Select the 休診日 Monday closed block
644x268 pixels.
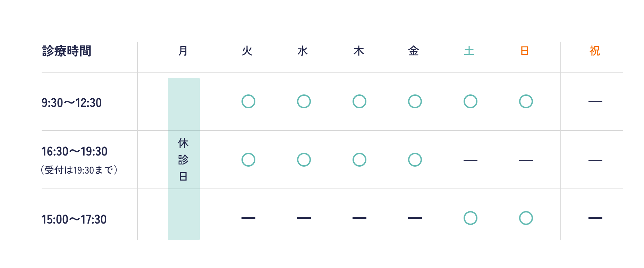(x=184, y=159)
